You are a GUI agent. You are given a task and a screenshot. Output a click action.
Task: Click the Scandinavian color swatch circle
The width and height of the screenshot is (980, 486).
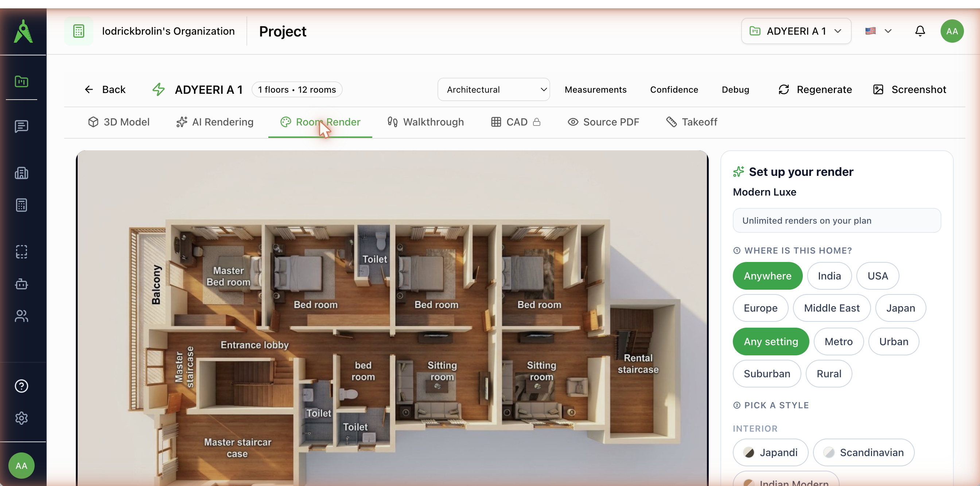[829, 452]
